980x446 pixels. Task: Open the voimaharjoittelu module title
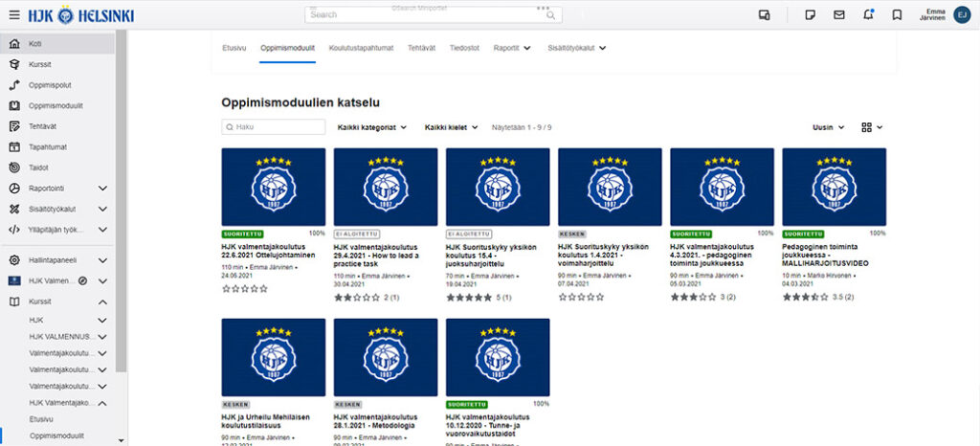click(604, 256)
